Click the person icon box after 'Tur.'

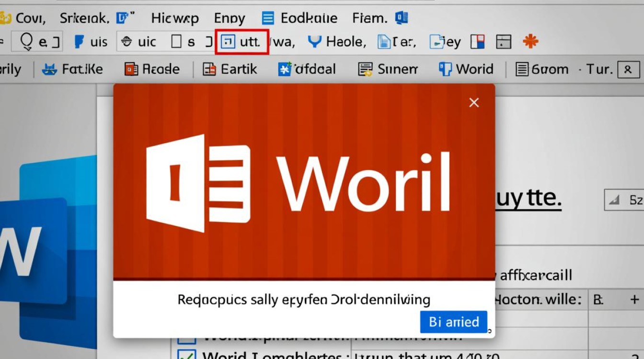tap(628, 70)
